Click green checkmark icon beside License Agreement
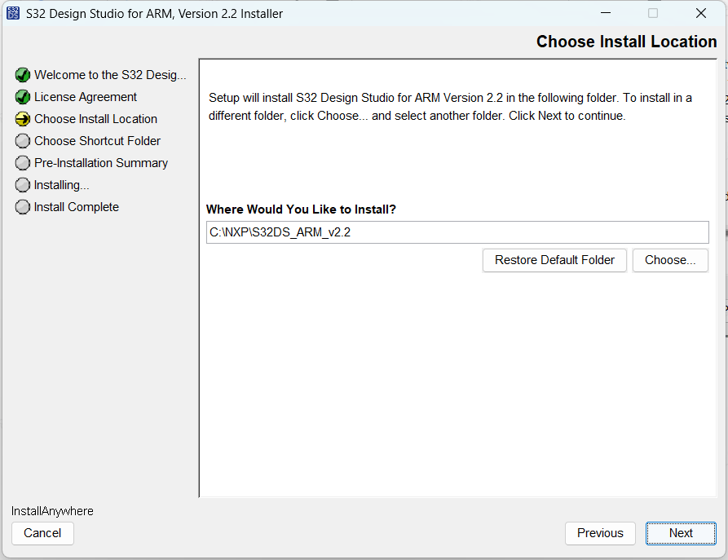Screen dimensions: 728x560 23,97
